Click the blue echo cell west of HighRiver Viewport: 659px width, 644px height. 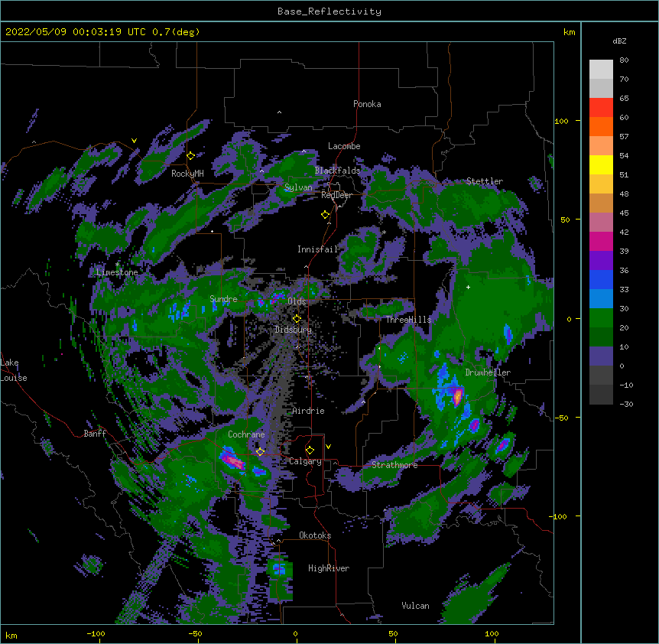279,570
